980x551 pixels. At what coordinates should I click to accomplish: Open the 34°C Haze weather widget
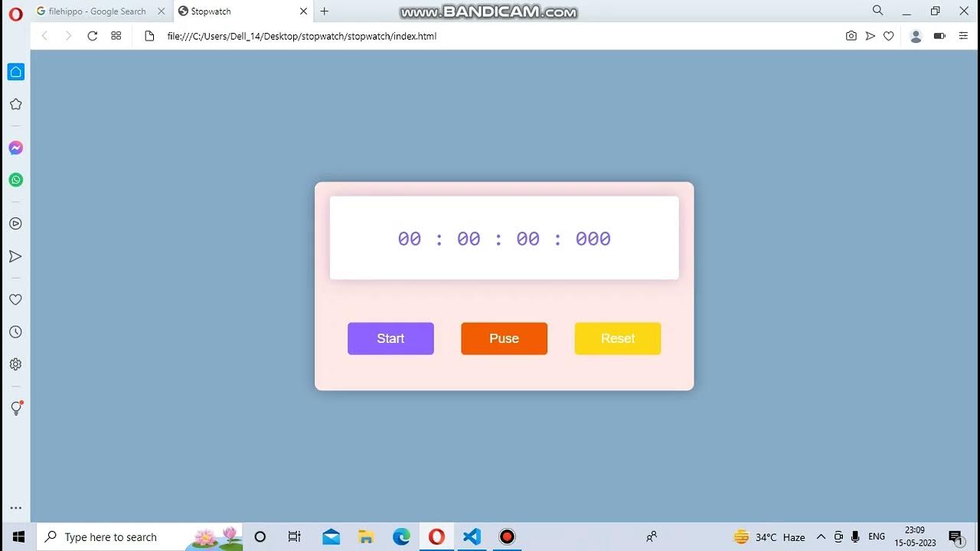point(769,536)
